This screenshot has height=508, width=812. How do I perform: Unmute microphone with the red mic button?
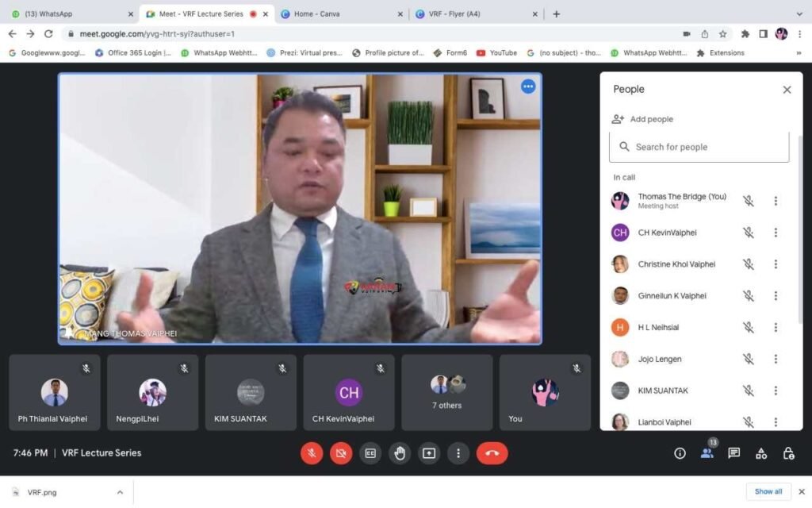click(x=312, y=453)
